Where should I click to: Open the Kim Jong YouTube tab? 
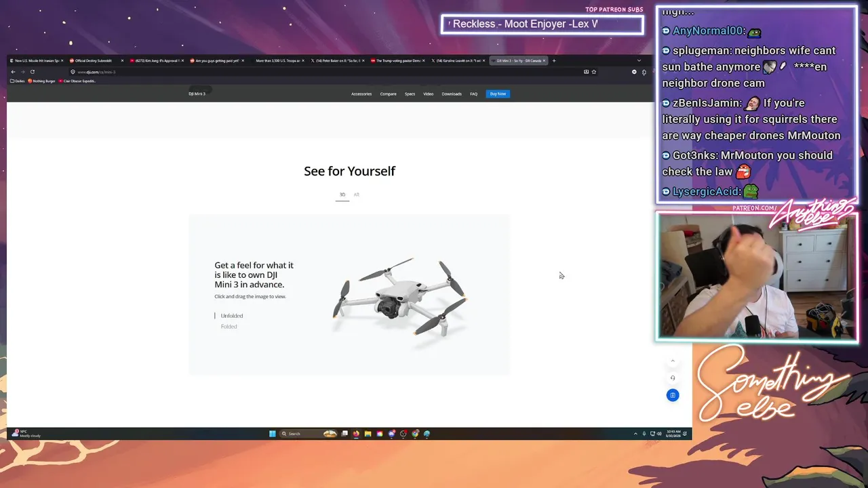156,60
